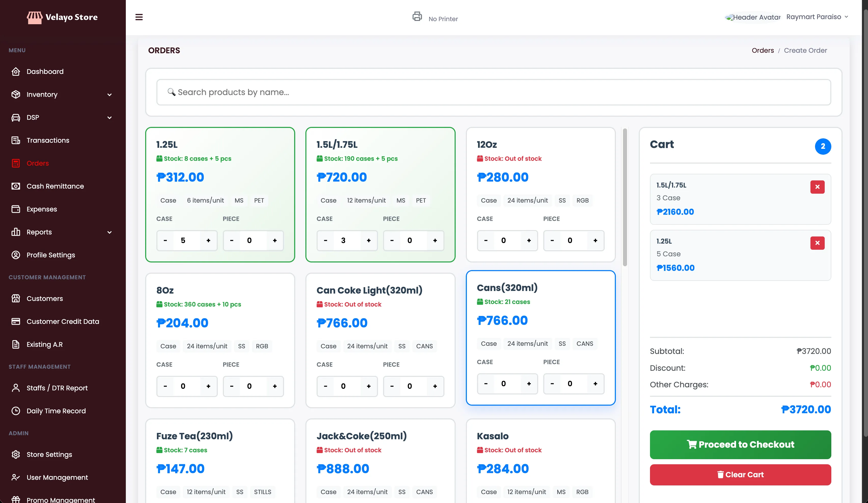Image resolution: width=868 pixels, height=503 pixels.
Task: Click the User Management icon
Action: click(16, 478)
